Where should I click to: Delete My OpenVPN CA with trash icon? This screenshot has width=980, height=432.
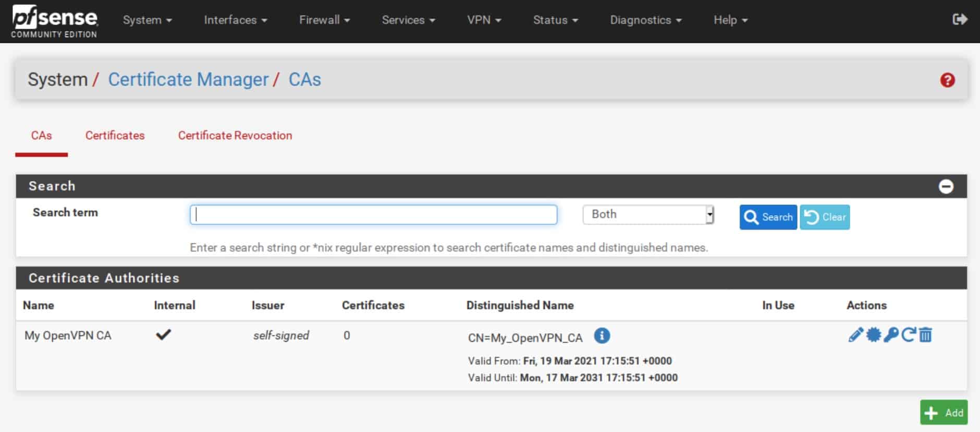coord(925,334)
